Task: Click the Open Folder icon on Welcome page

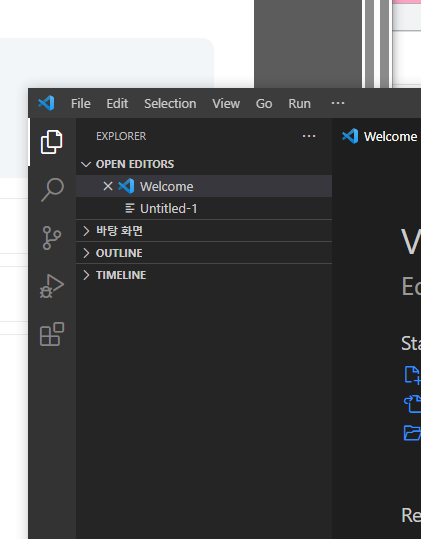Action: [x=412, y=433]
